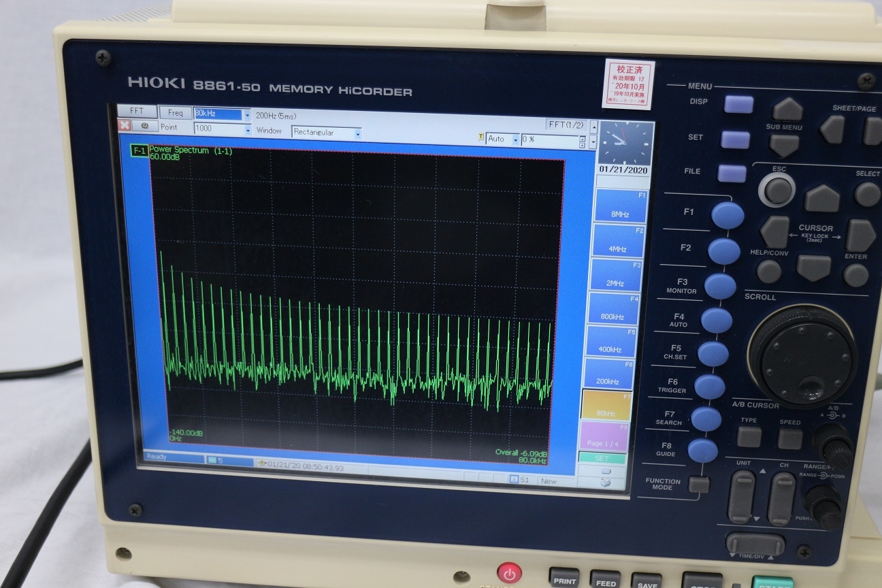Click the blue F6 TRIGGER key
The height and width of the screenshot is (588, 882).
tap(710, 387)
